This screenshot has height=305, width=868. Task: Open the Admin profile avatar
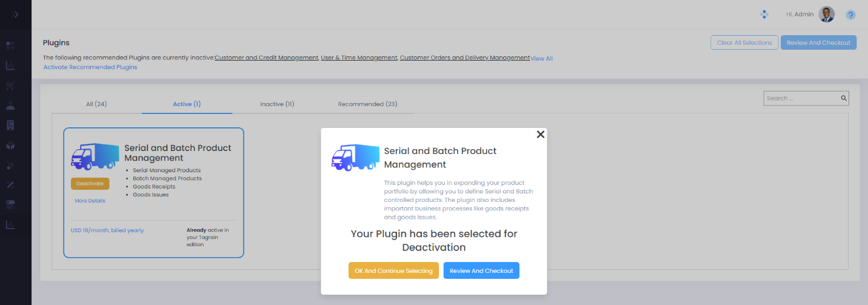tap(827, 14)
